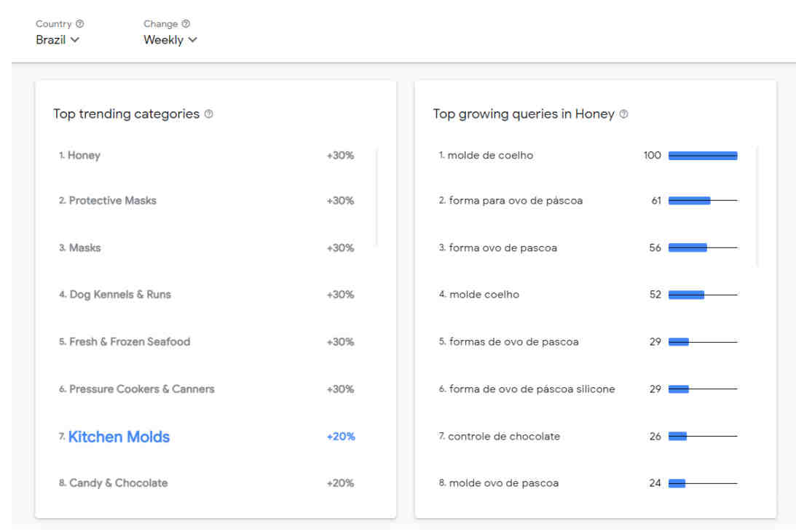The height and width of the screenshot is (532, 796).
Task: Click help icon beside Top growing queries
Action: [x=623, y=114]
